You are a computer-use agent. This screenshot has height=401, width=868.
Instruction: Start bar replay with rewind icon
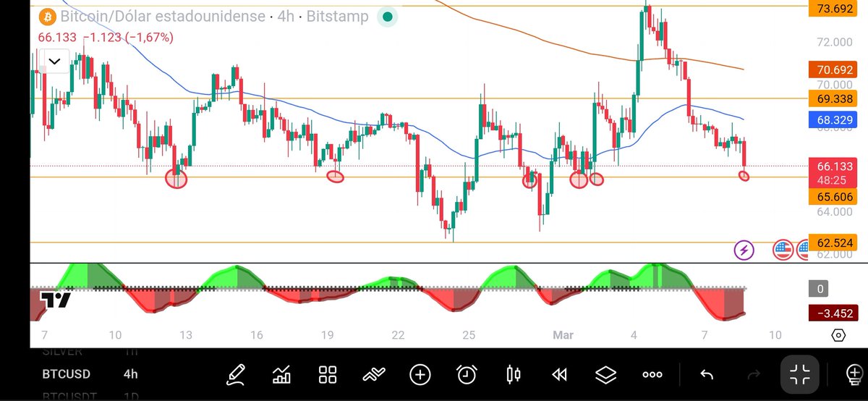559,374
